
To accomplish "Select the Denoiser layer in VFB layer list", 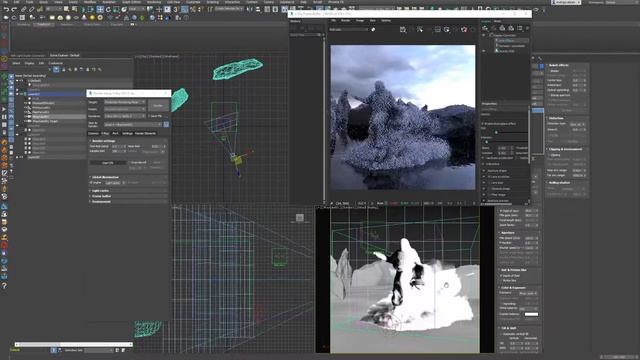I will pos(512,46).
